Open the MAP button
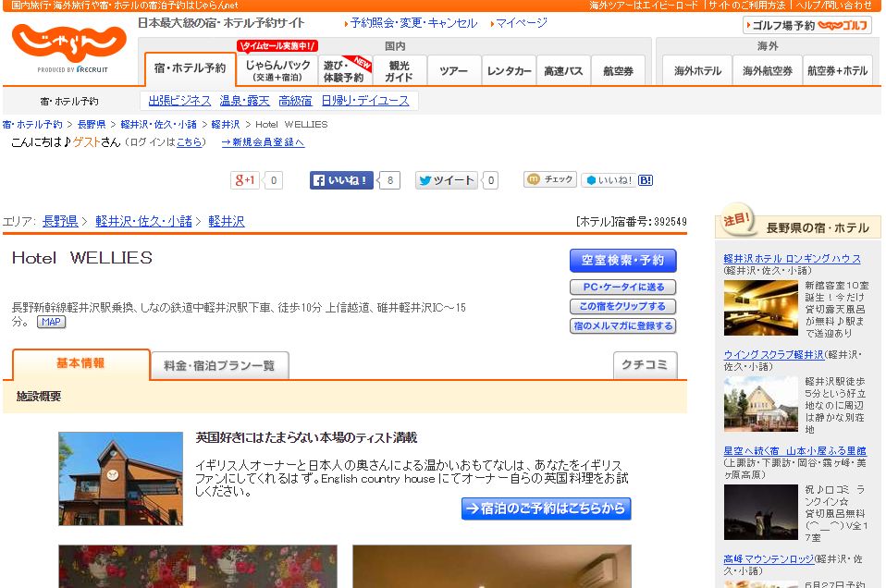This screenshot has height=588, width=886. click(52, 322)
